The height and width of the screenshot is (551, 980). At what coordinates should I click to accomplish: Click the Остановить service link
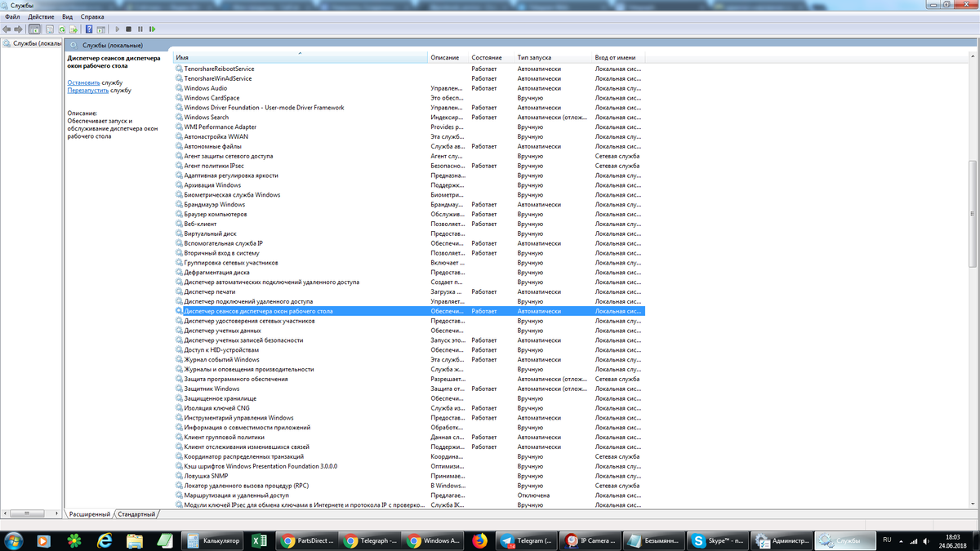coord(84,82)
